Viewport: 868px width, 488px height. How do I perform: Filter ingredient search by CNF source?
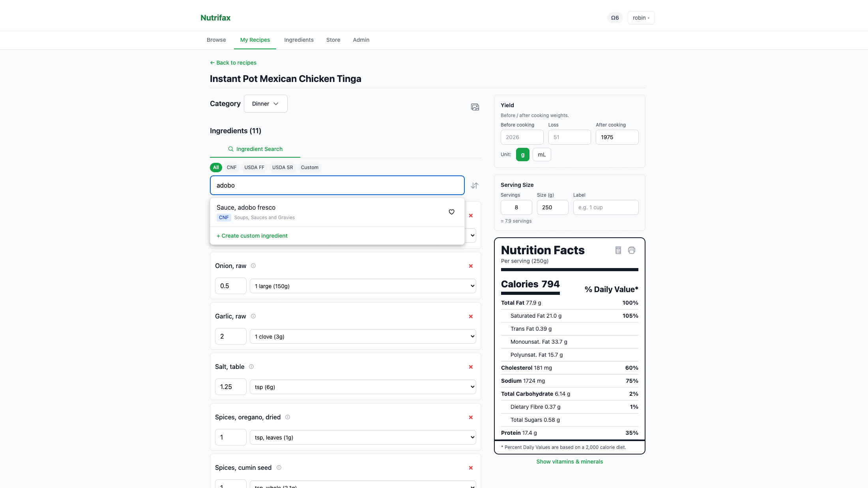pos(231,167)
